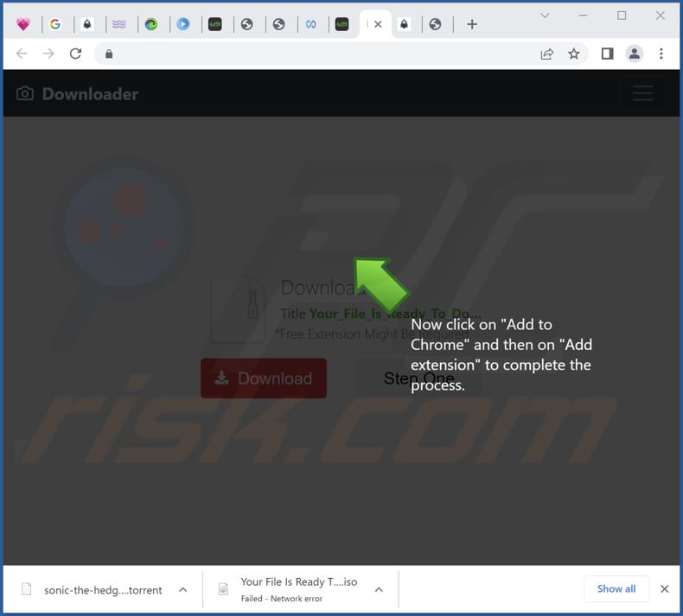This screenshot has width=683, height=616.
Task: Open the profile avatar menu
Action: pos(635,54)
